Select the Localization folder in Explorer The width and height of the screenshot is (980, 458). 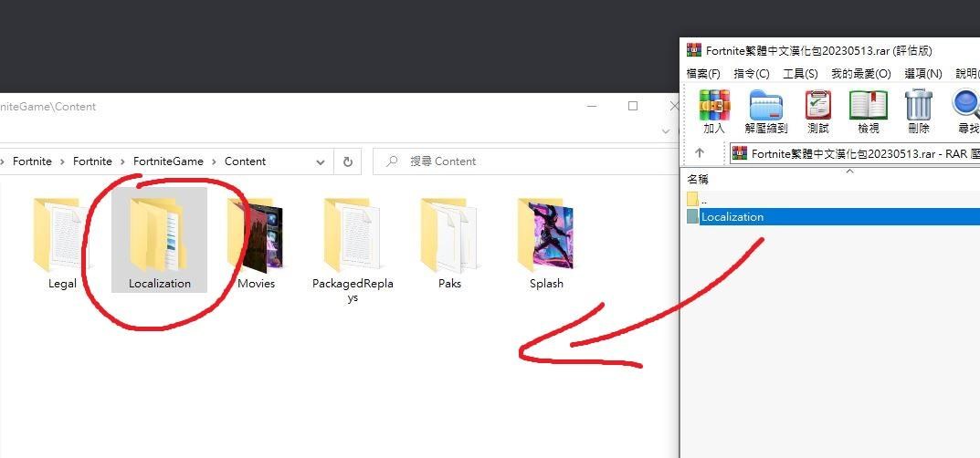point(159,240)
